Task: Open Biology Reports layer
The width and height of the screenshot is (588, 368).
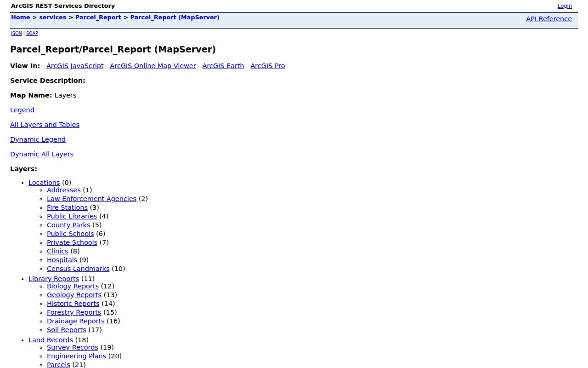Action: [x=73, y=286]
